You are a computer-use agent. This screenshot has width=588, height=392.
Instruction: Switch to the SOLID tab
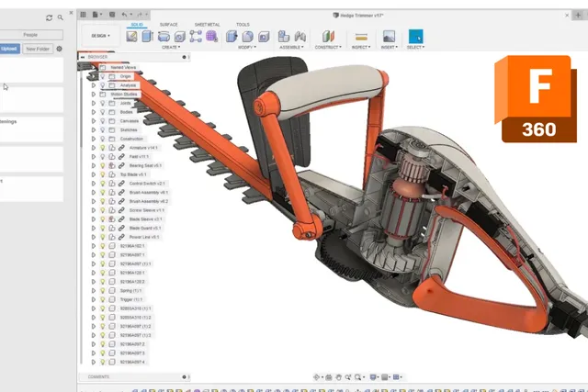137,25
